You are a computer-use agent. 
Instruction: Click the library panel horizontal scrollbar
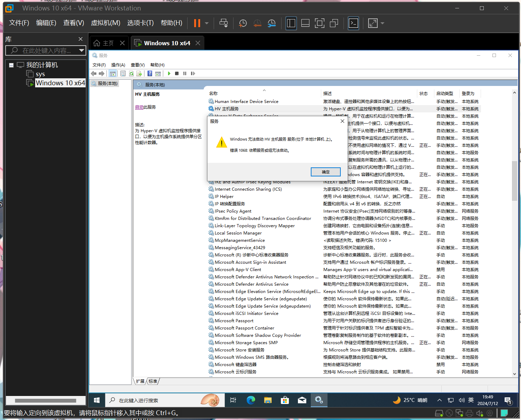[x=46, y=401]
